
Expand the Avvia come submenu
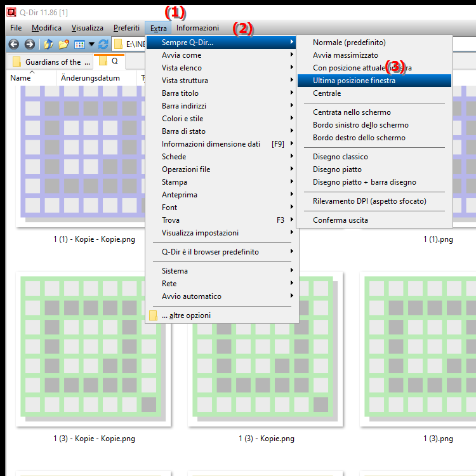221,55
